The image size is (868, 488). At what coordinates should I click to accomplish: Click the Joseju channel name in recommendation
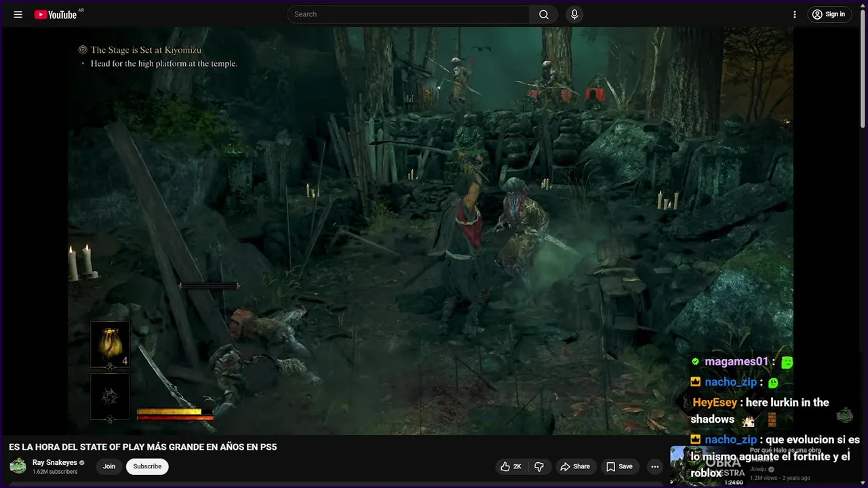[x=758, y=469]
